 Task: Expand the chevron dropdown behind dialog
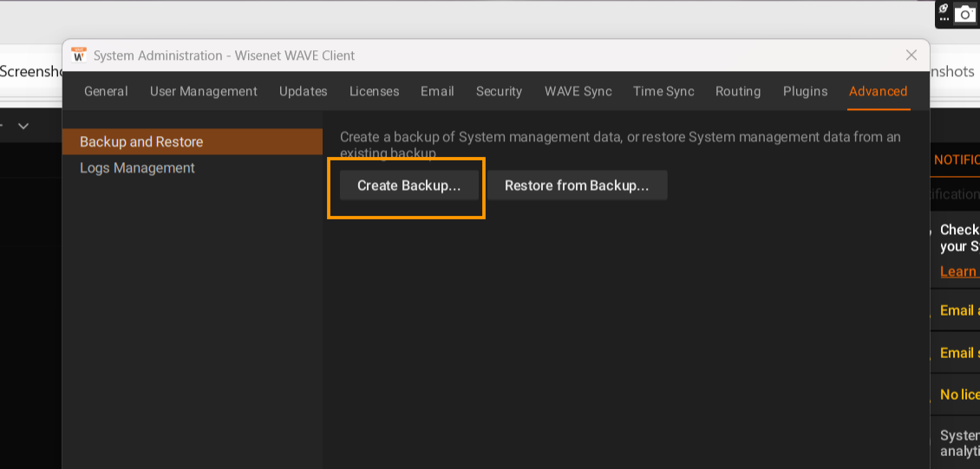(x=23, y=127)
